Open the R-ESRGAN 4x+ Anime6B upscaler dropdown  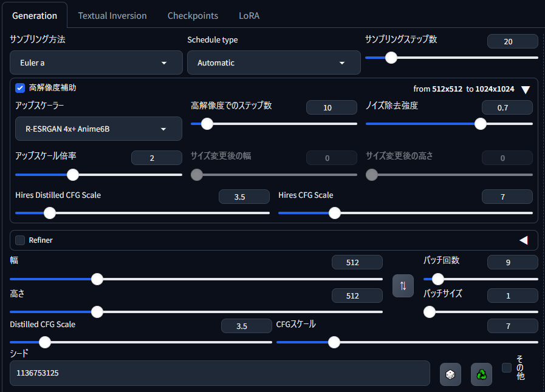click(x=98, y=129)
